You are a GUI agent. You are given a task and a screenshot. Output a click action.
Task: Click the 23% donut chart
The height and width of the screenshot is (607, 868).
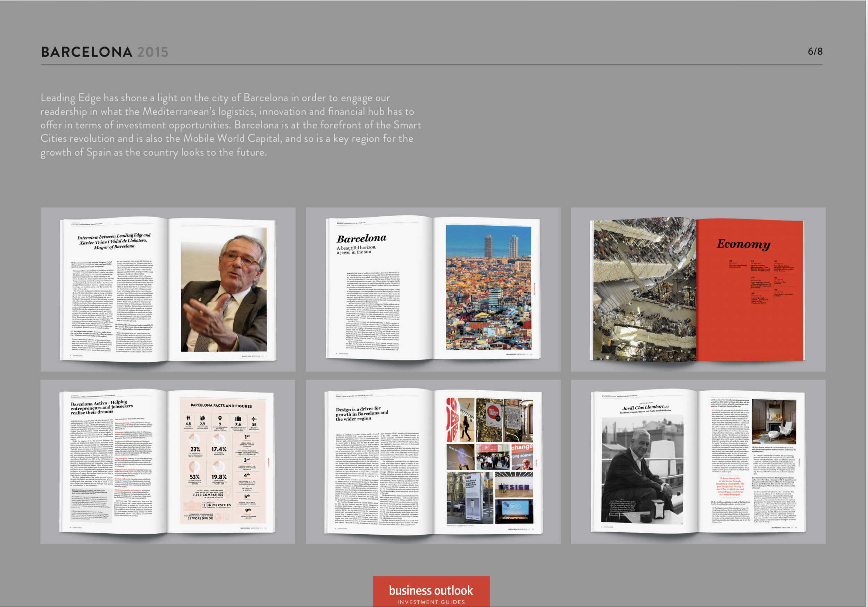(x=195, y=440)
